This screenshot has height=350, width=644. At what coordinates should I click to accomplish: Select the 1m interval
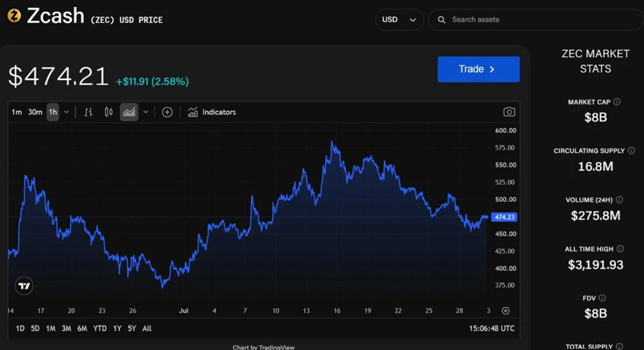(x=16, y=112)
